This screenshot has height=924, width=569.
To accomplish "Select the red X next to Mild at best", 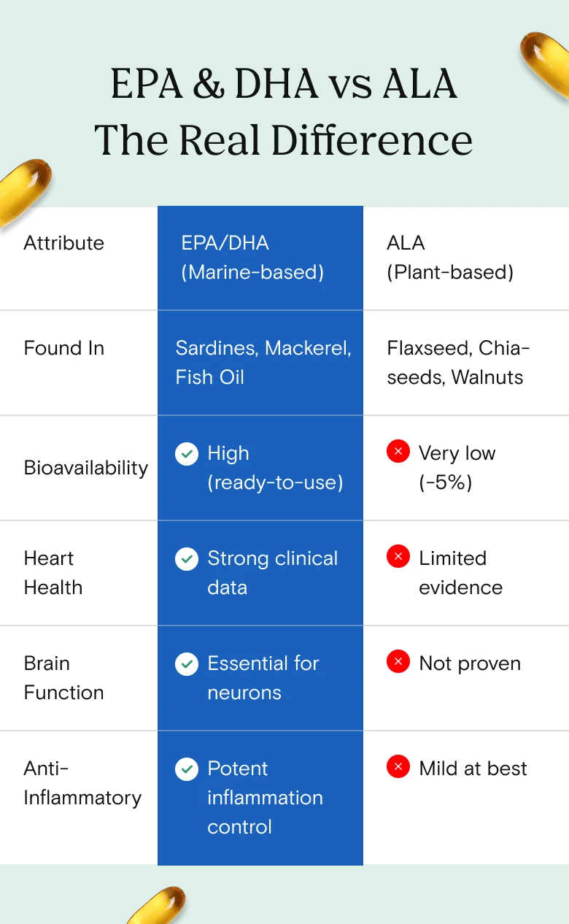I will pyautogui.click(x=398, y=768).
